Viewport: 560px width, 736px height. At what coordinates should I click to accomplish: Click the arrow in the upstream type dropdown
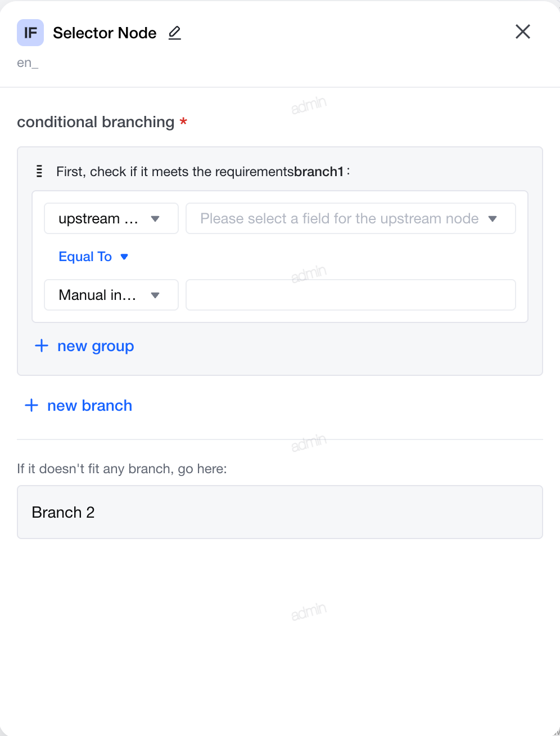[156, 219]
